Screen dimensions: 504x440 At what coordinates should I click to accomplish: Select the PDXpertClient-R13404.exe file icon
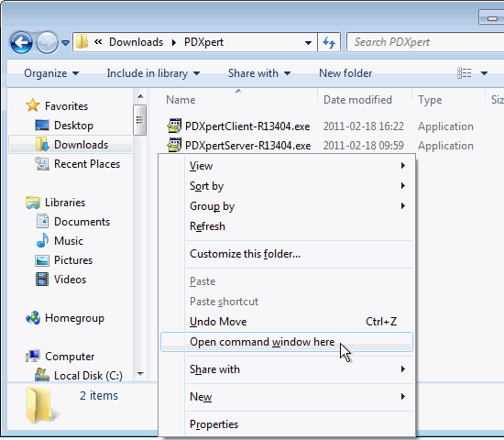tap(174, 126)
